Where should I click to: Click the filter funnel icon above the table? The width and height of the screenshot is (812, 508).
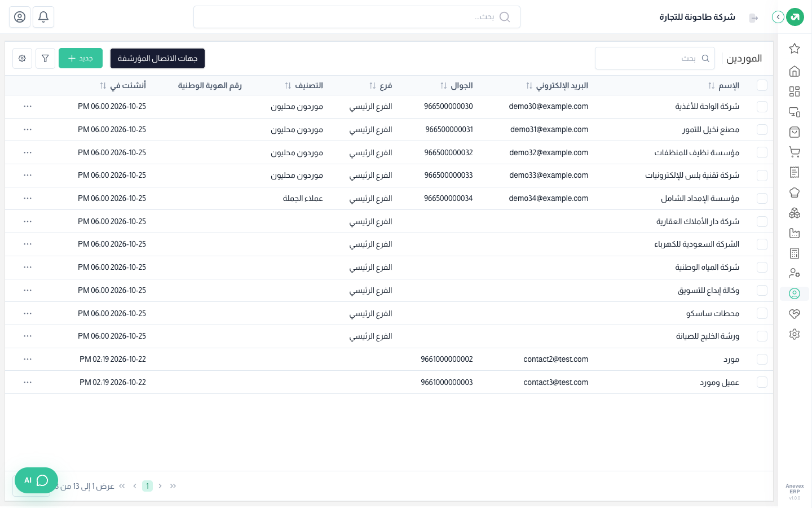tap(45, 58)
